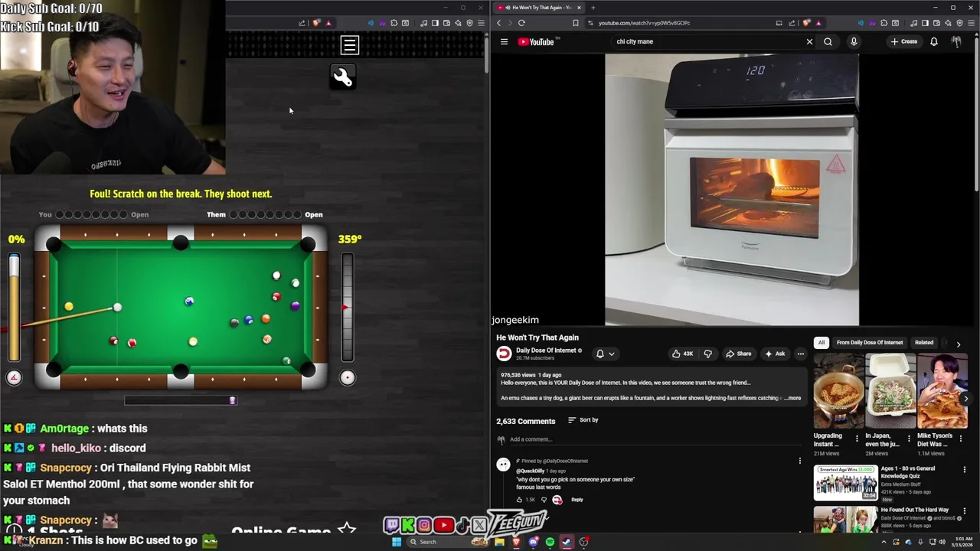
Task: Reply to the pinned comment
Action: [577, 500]
